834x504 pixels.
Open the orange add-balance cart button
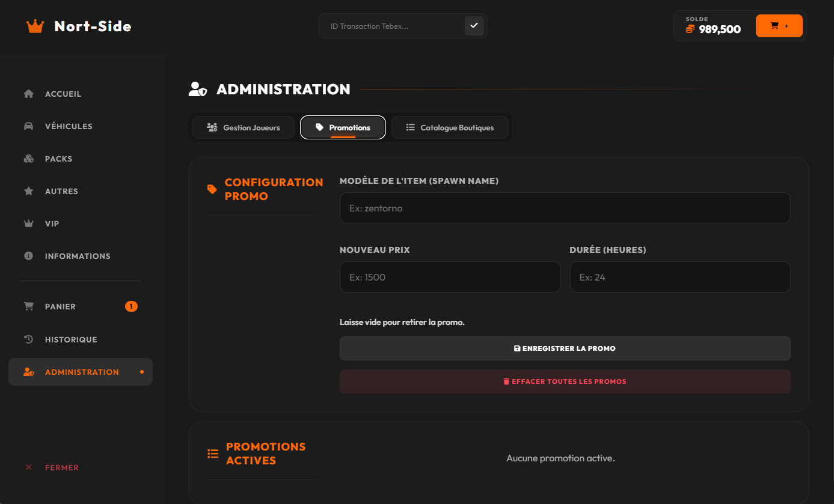pyautogui.click(x=779, y=26)
